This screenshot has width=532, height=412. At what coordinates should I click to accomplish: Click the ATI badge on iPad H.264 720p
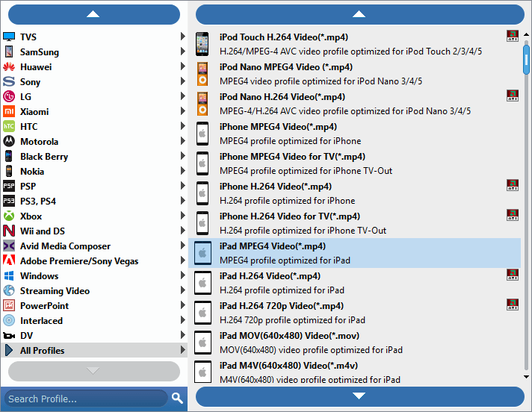click(513, 304)
